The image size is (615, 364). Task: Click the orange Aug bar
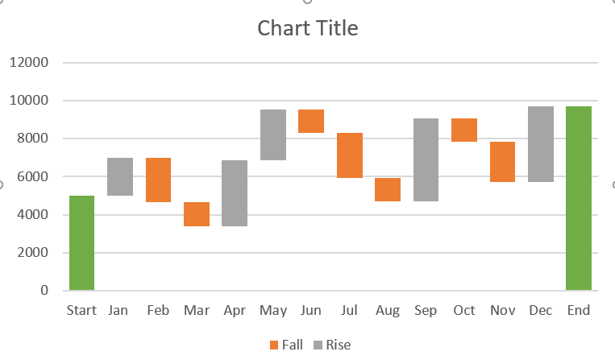click(x=388, y=189)
